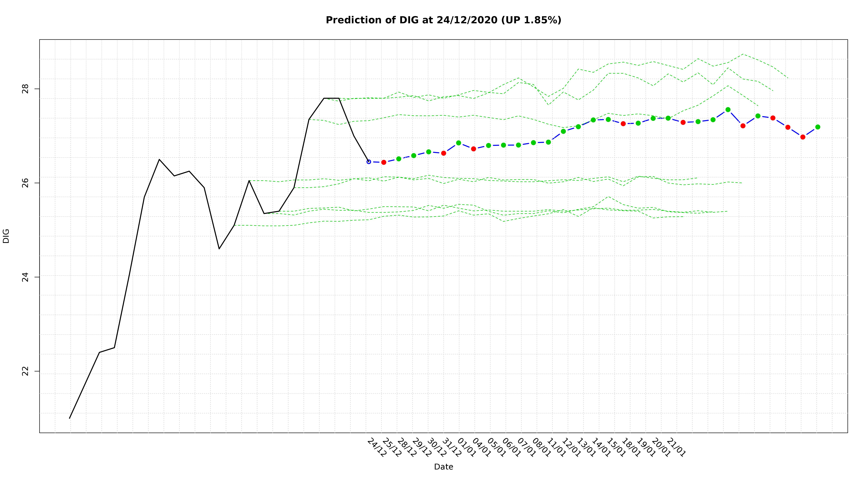Click the highest green dot on the blue line
The image size is (868, 482).
coord(728,109)
